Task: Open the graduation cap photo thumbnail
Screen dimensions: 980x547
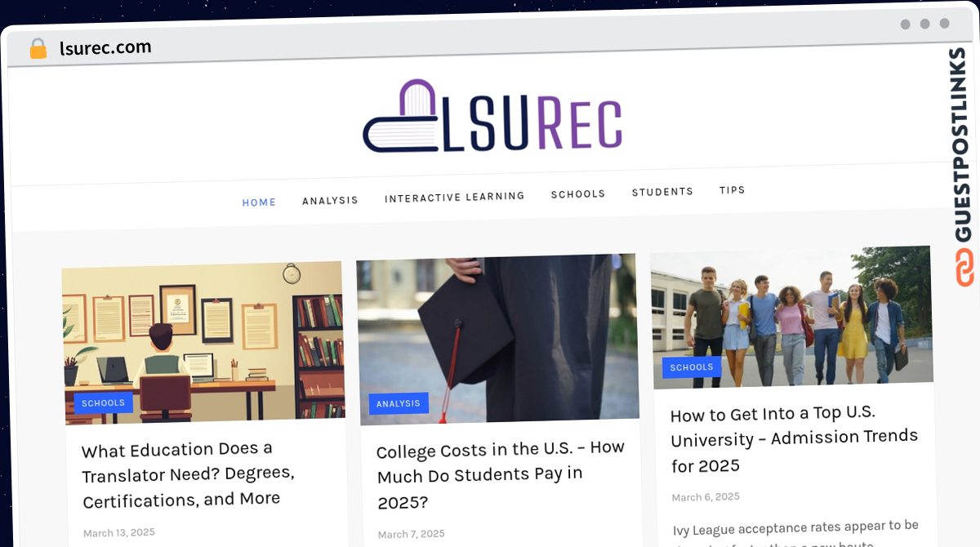Action: (x=497, y=339)
